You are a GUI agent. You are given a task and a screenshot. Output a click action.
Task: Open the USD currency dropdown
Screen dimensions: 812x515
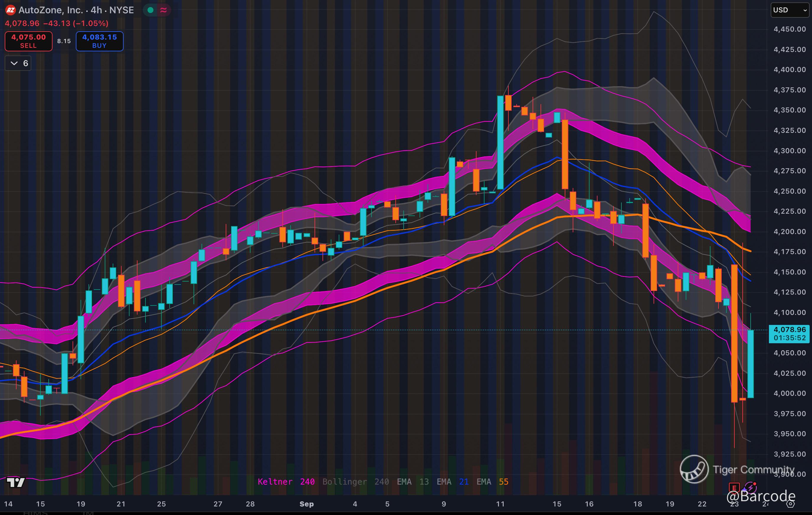click(x=790, y=10)
